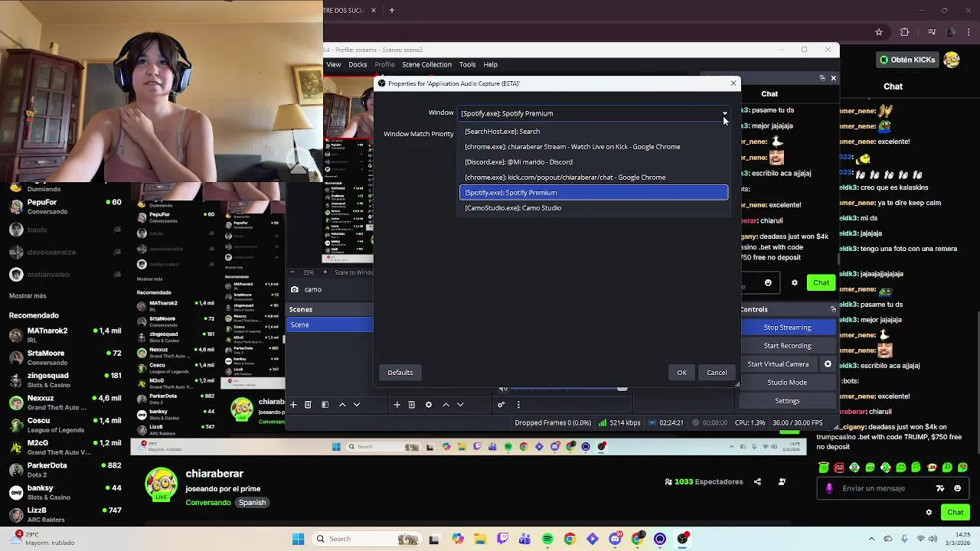
Task: Open Spotify from the Windows taskbar
Action: pyautogui.click(x=547, y=539)
